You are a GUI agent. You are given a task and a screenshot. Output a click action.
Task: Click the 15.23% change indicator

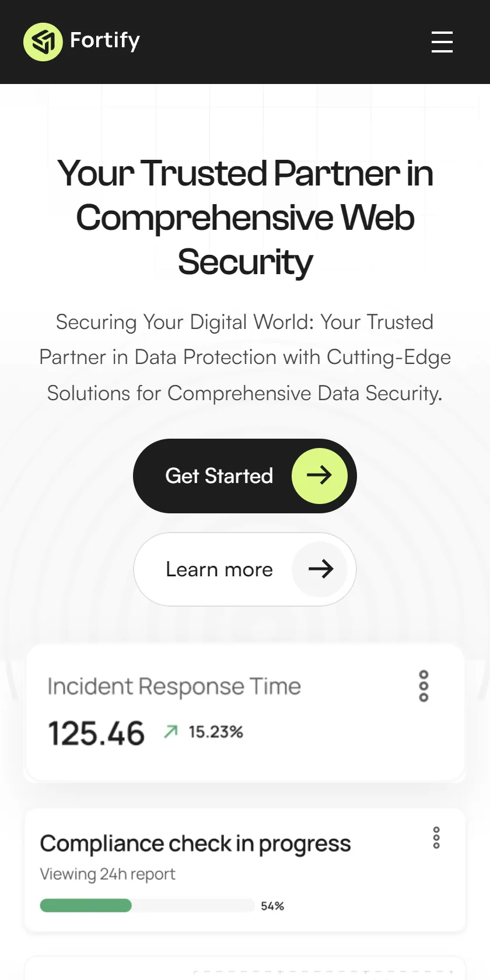pos(216,731)
